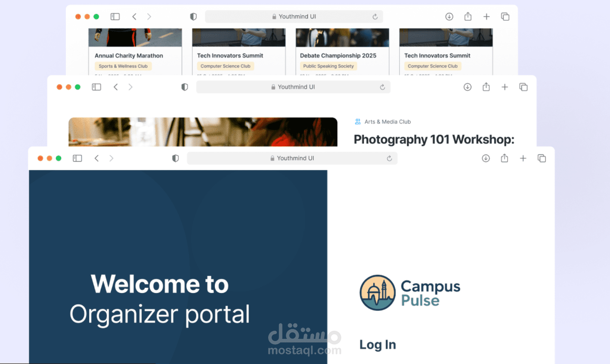Share page from the back events window
This screenshot has width=610, height=364.
(x=468, y=16)
